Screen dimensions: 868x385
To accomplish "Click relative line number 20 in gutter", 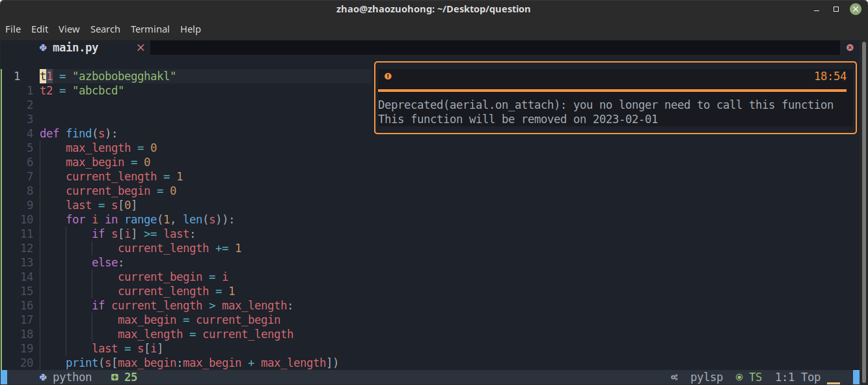I will [x=27, y=363].
